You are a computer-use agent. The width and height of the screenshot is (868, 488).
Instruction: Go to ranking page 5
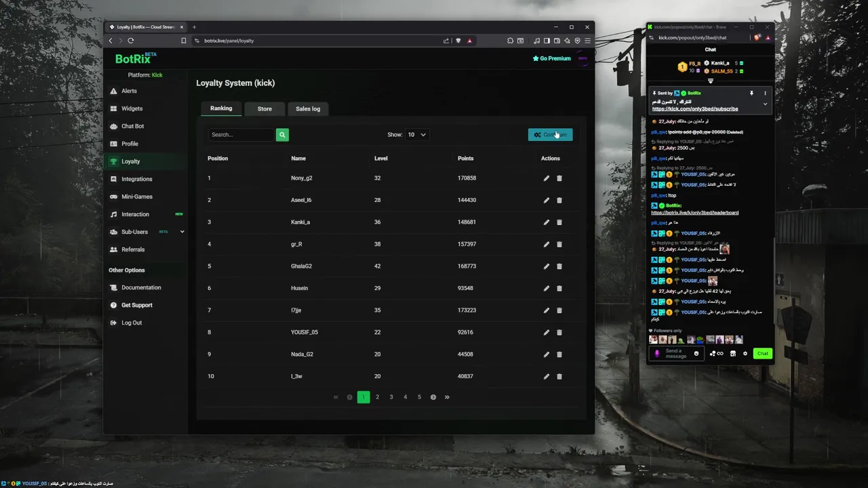419,397
